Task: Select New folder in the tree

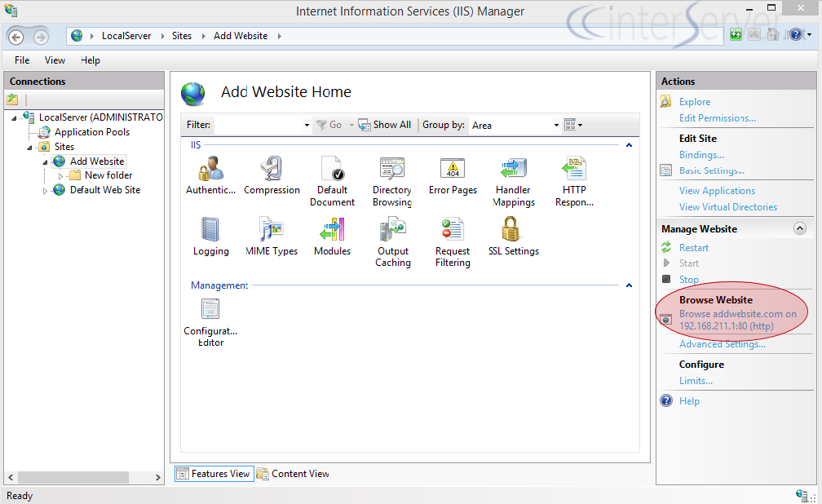Action: coord(108,175)
